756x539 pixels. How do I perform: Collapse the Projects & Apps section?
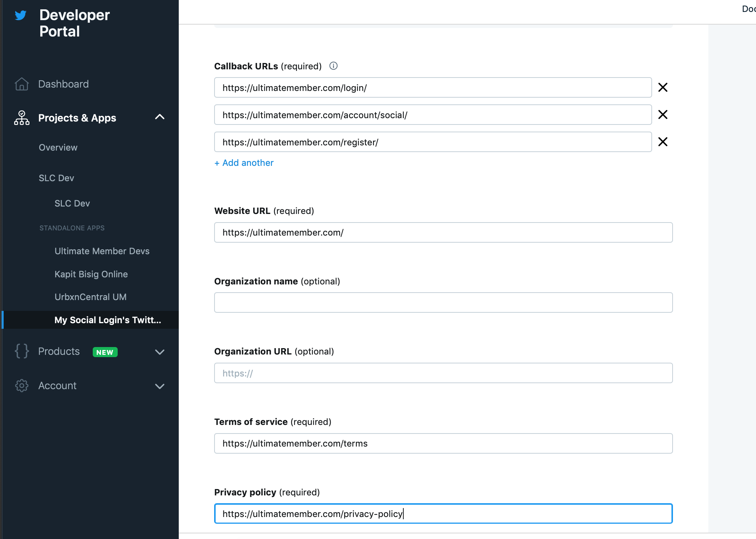point(160,117)
